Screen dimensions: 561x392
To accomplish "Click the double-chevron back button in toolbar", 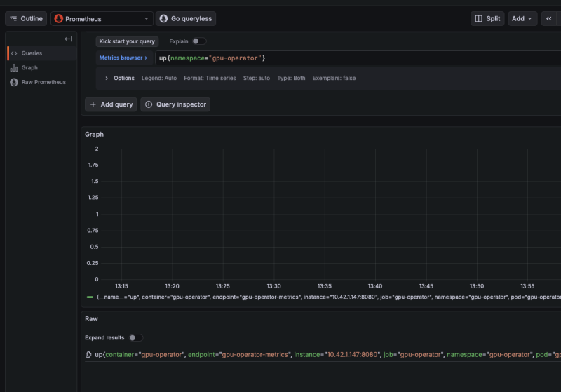I will pyautogui.click(x=548, y=19).
